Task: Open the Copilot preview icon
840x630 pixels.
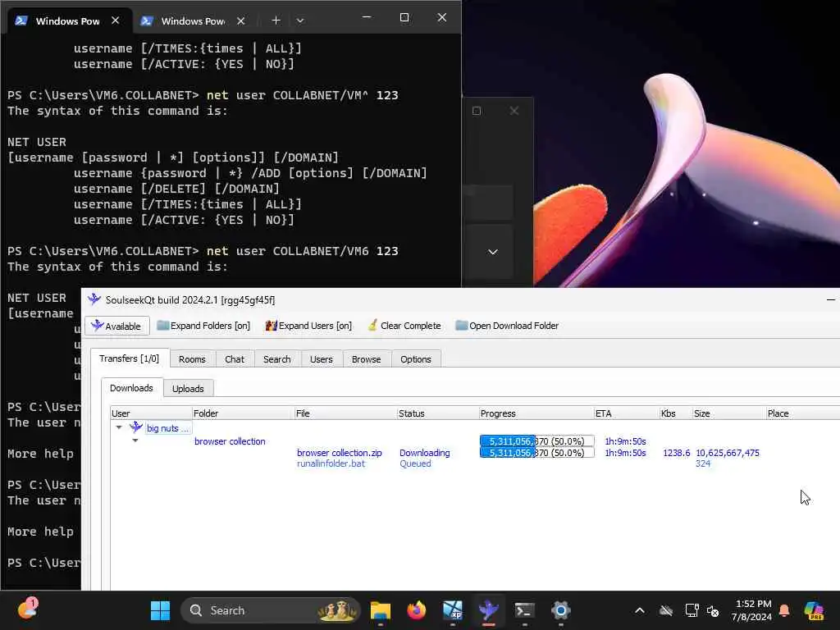Action: coord(815,610)
